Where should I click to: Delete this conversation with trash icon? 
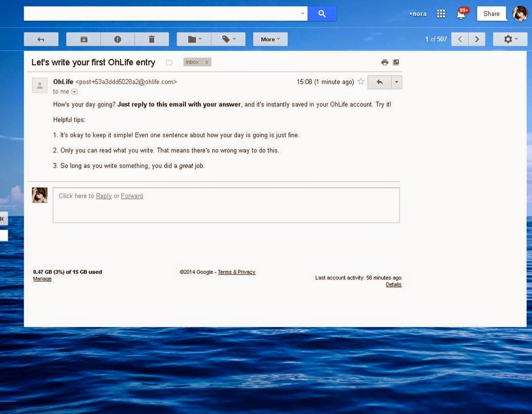[152, 39]
